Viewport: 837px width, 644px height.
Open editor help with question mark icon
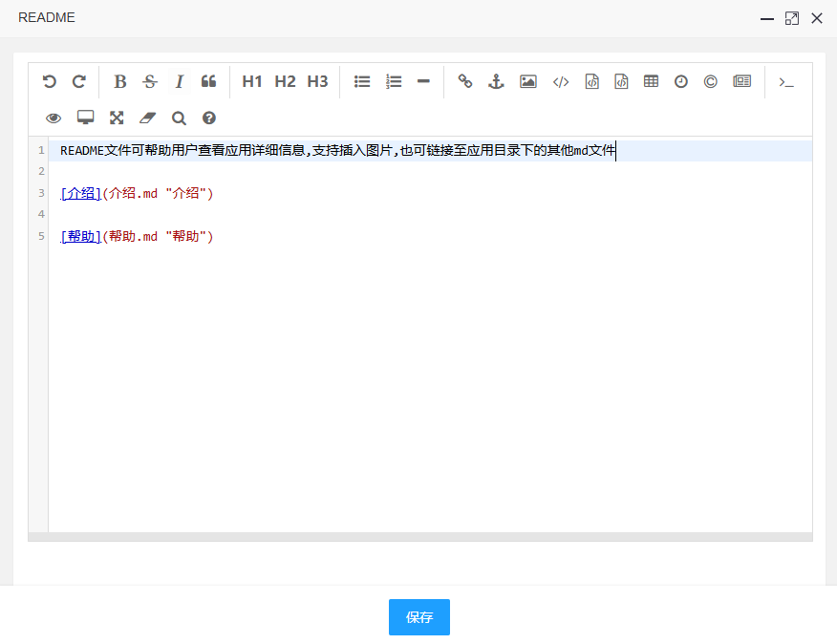[209, 118]
